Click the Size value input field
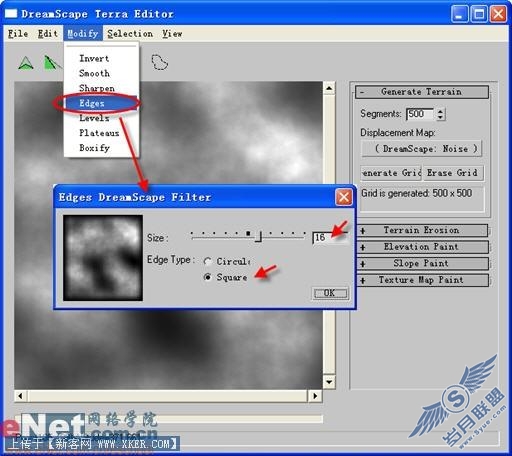Screen dimensions: 512x456 click(330, 238)
